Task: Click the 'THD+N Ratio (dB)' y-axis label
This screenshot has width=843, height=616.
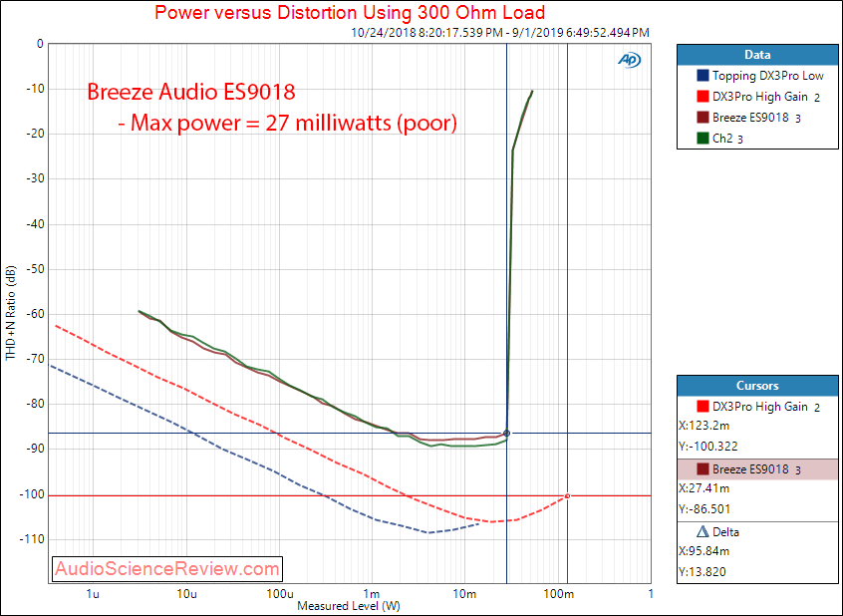Action: (10, 313)
